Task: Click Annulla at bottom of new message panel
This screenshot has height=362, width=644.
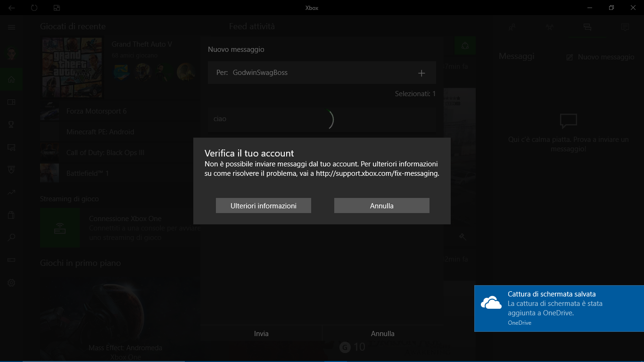Action: point(383,333)
